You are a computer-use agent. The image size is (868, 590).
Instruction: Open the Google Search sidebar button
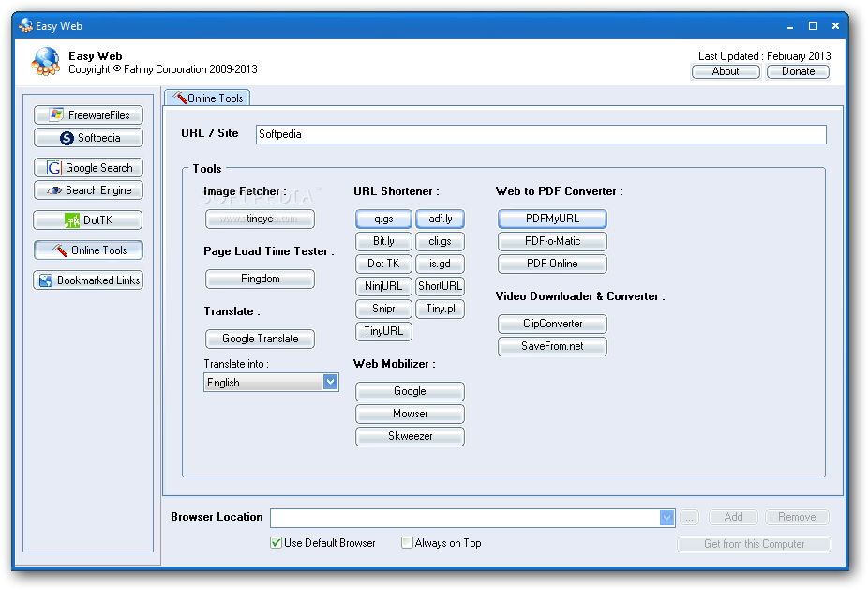[88, 168]
